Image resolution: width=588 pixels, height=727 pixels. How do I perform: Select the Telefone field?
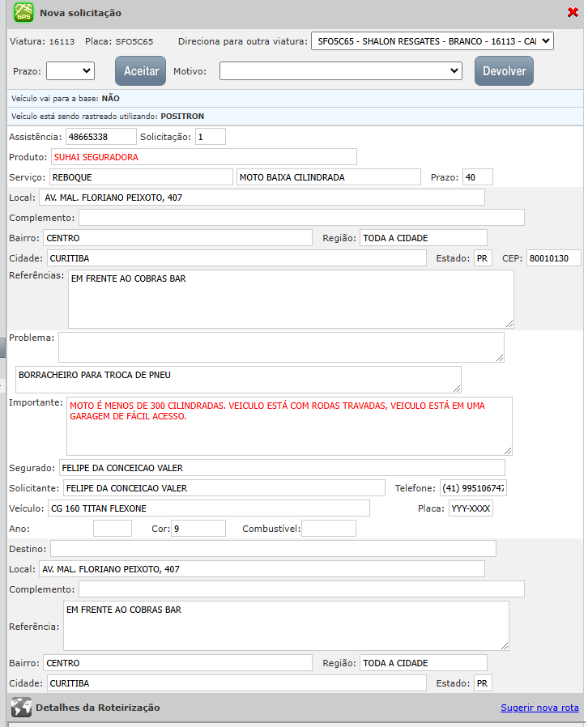[473, 488]
